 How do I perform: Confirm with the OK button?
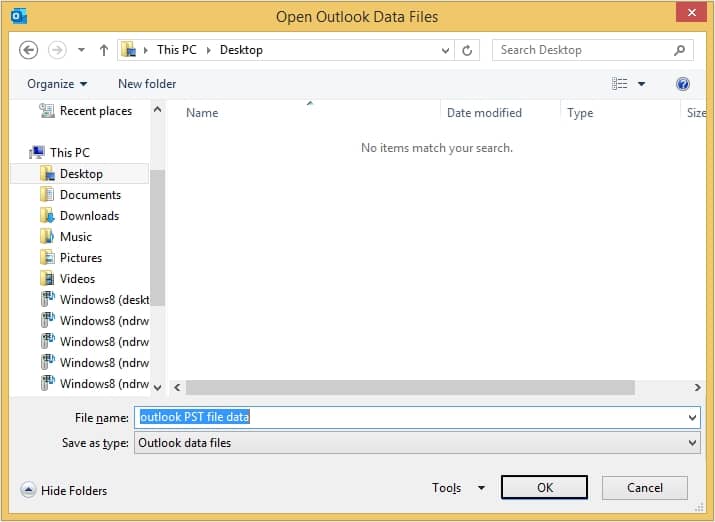[544, 488]
